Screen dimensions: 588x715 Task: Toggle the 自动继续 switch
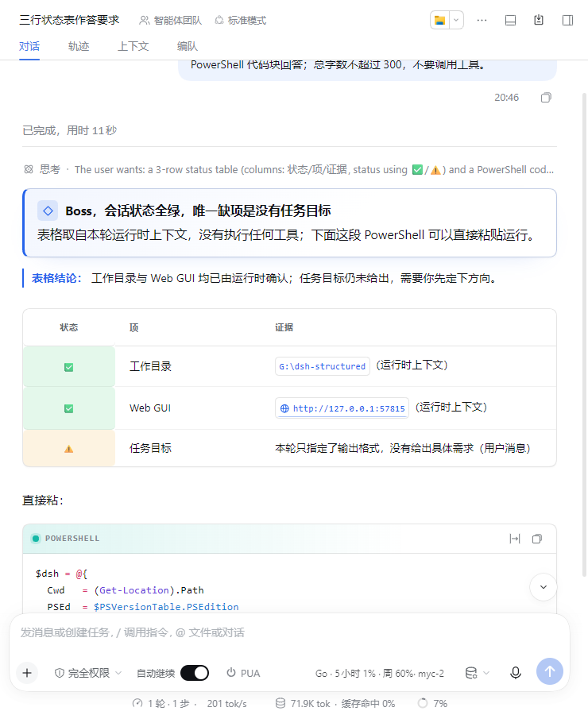(195, 673)
